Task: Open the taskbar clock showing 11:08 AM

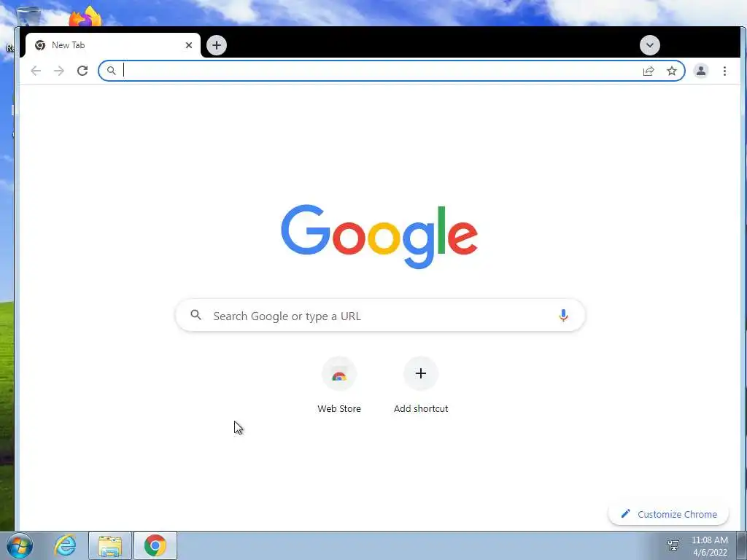Action: (x=710, y=546)
